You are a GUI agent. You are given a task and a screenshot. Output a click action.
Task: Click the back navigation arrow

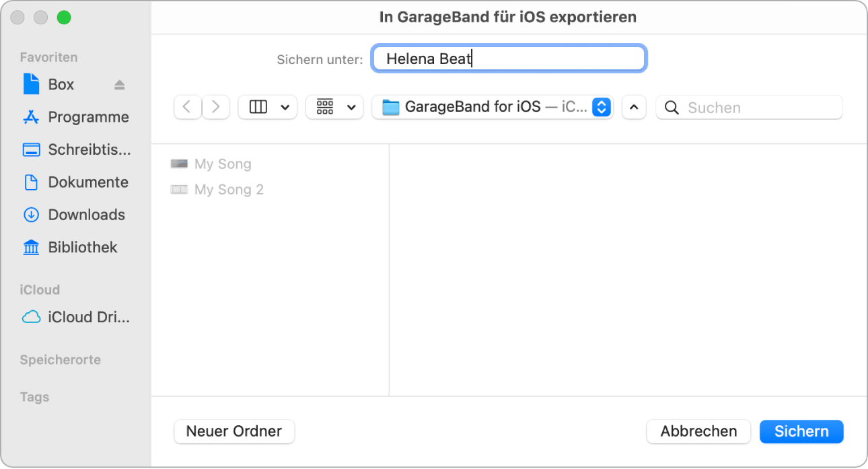[x=188, y=107]
